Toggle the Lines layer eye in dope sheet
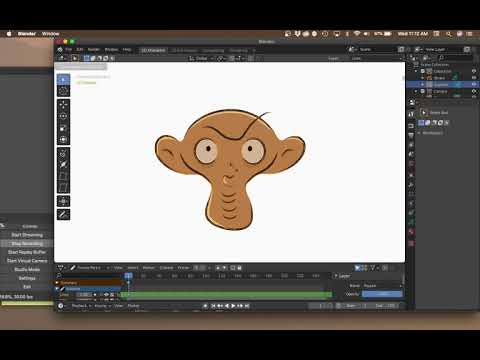 coord(106,295)
